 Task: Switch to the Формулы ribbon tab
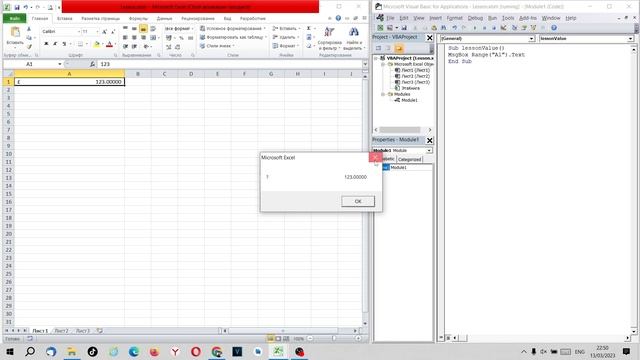[138, 18]
